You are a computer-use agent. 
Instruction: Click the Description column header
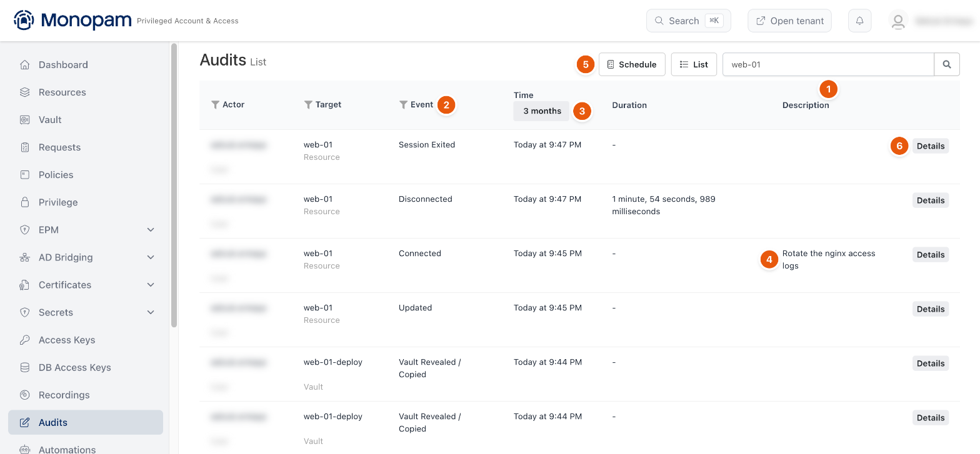[x=806, y=105]
